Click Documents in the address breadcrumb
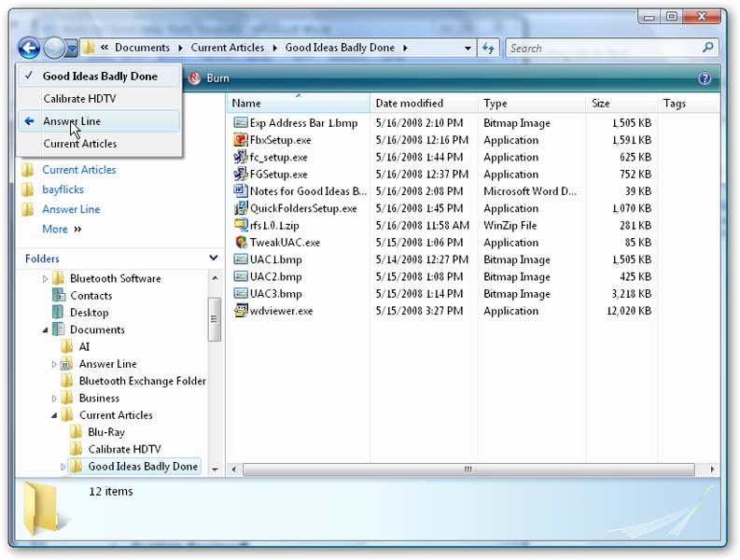The width and height of the screenshot is (740, 560). tap(142, 48)
